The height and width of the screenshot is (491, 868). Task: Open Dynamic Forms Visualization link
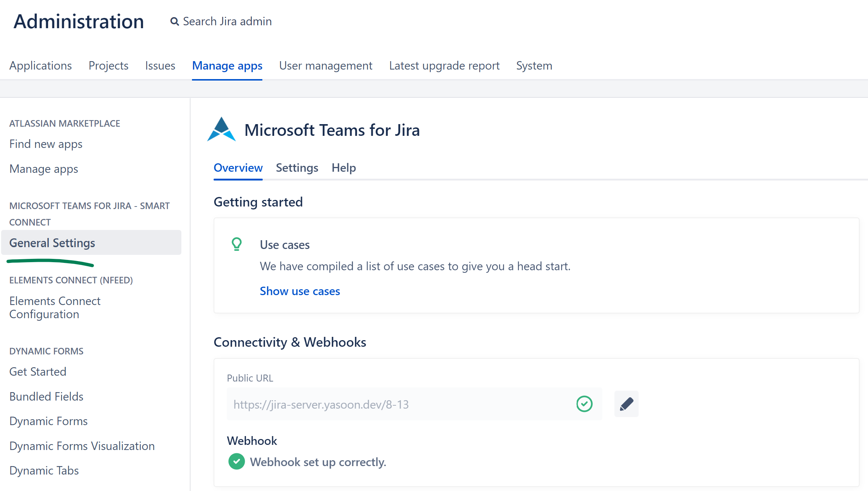click(x=82, y=446)
